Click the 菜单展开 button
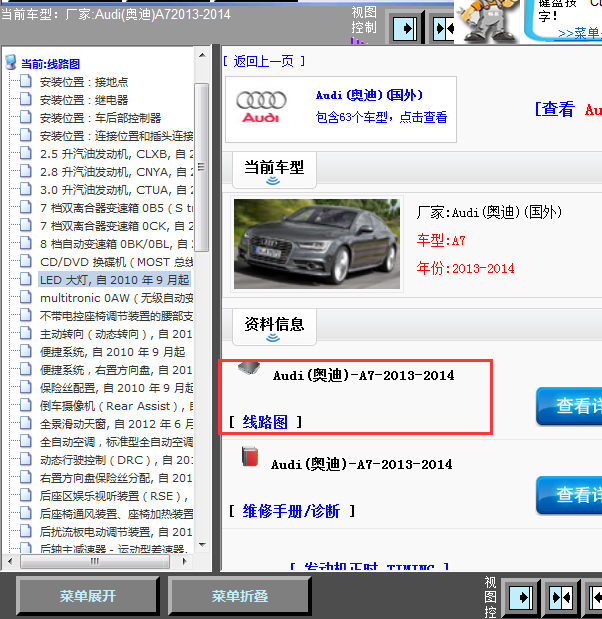Screen dimensions: 602x619 point(88,596)
